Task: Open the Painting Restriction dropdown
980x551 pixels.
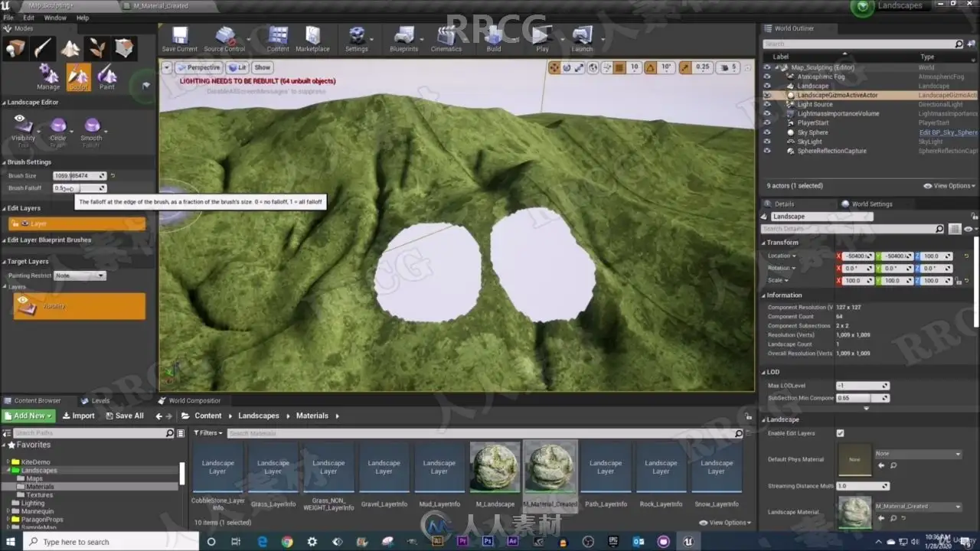Action: coord(80,275)
